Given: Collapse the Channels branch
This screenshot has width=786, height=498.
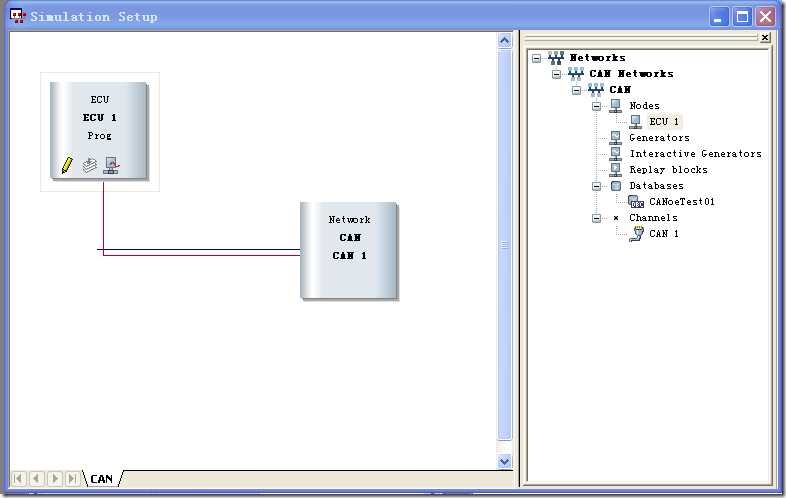Looking at the screenshot, I should coord(597,218).
